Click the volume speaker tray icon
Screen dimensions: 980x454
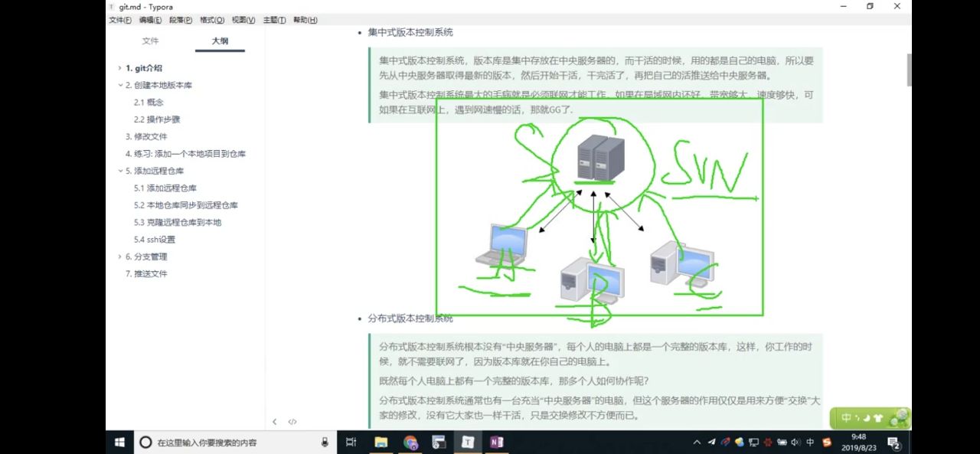(x=795, y=442)
